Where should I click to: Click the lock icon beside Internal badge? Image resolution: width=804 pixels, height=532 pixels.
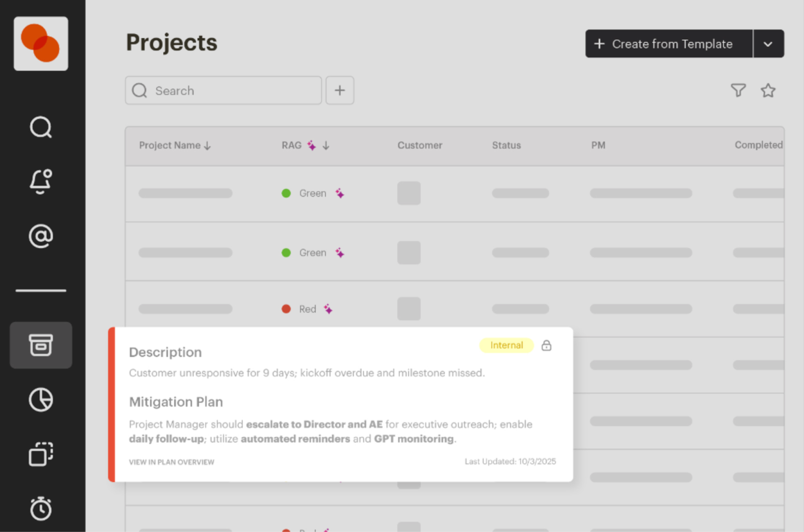click(x=546, y=346)
